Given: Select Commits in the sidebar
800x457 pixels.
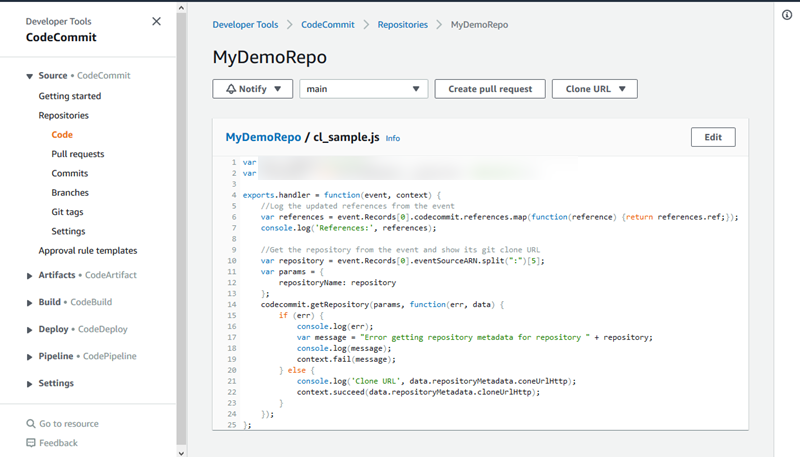Looking at the screenshot, I should click(x=70, y=173).
